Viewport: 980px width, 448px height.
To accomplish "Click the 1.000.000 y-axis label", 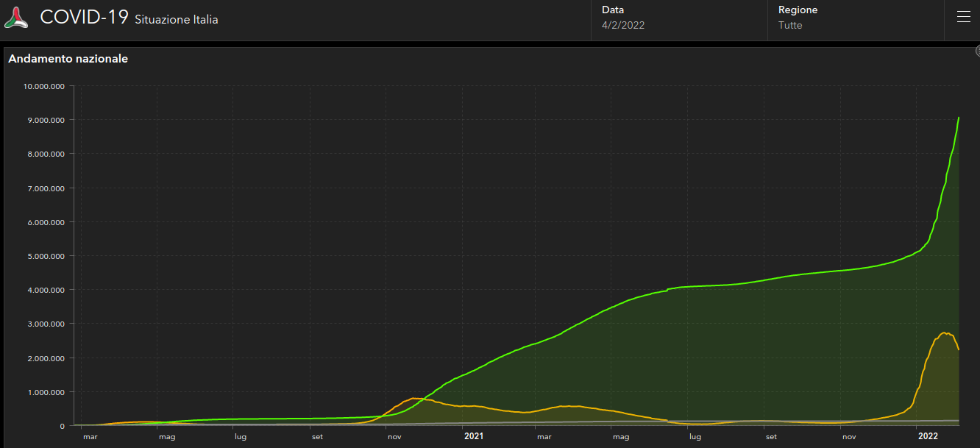I will [46, 392].
